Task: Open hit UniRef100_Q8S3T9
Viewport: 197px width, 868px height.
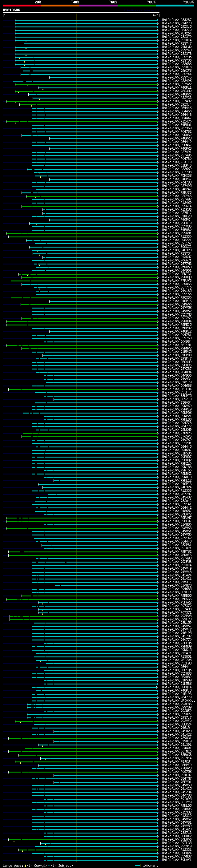Action: coord(176,37)
